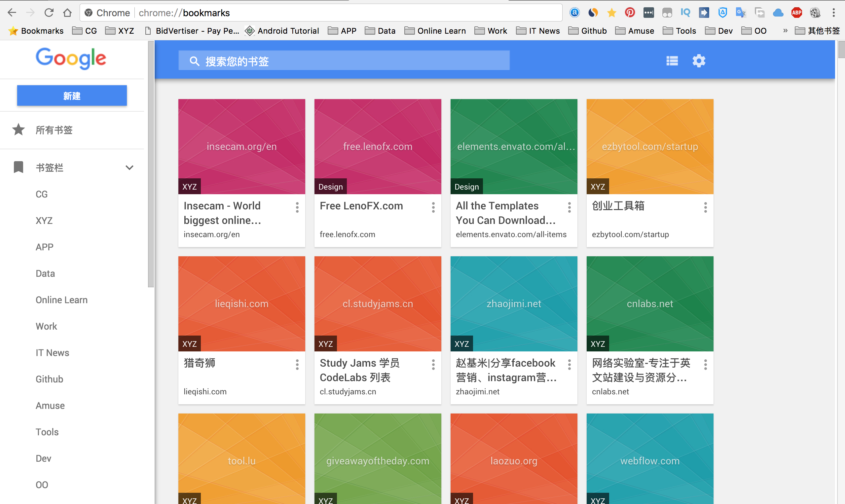Open options for All the Templates bookmark
This screenshot has height=504, width=845.
click(x=569, y=207)
